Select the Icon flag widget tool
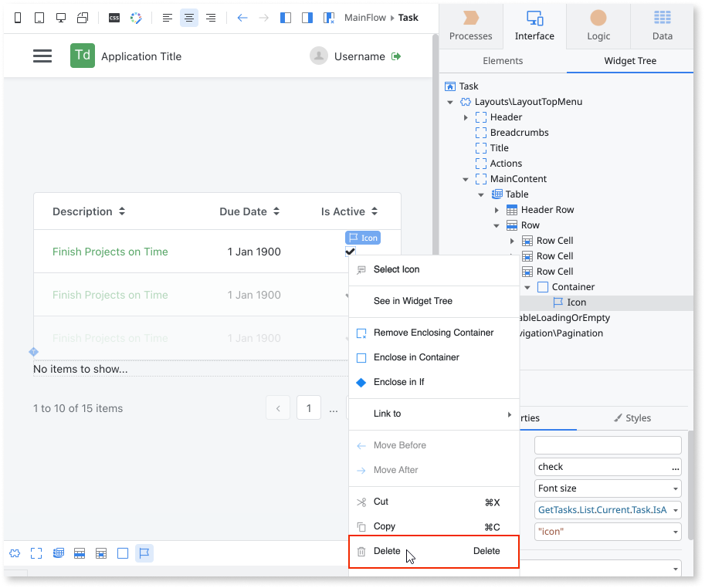The width and height of the screenshot is (705, 588). pyautogui.click(x=144, y=553)
